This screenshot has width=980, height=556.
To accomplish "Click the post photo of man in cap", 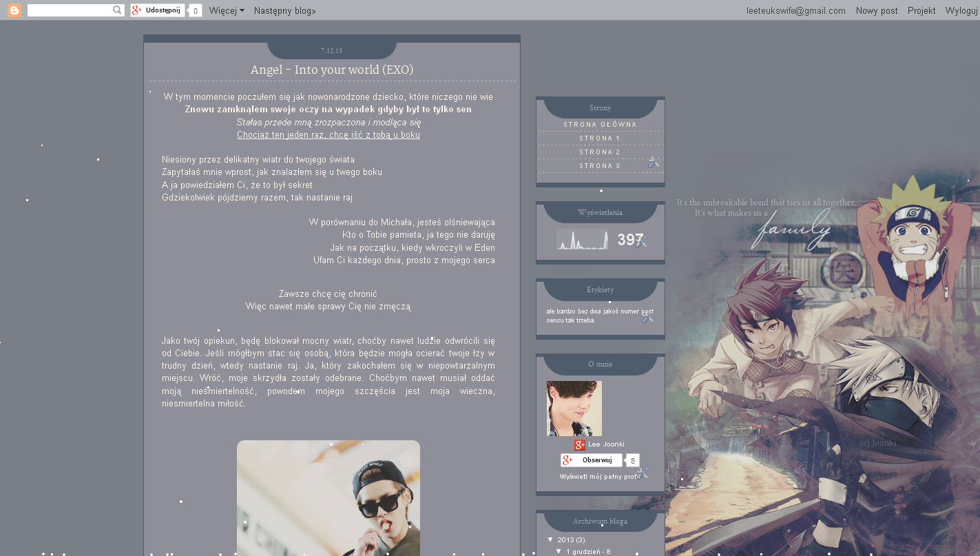I will 329,498.
